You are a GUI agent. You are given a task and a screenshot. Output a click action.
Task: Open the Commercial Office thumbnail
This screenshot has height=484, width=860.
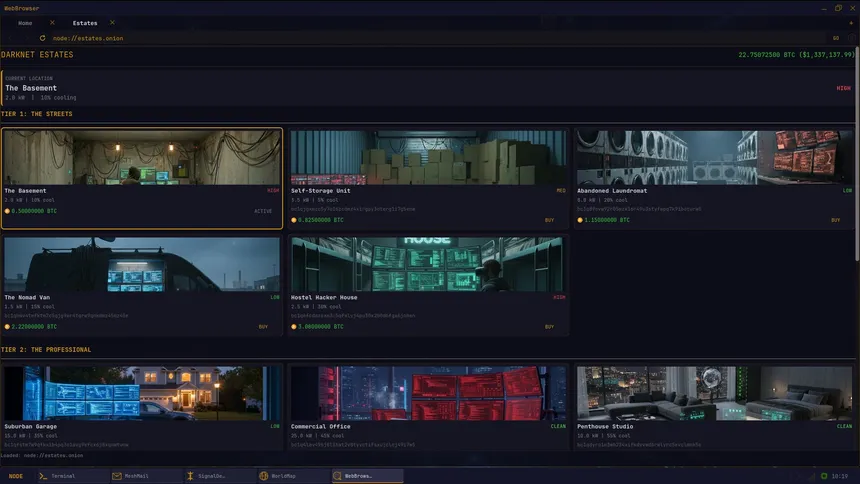(429, 393)
